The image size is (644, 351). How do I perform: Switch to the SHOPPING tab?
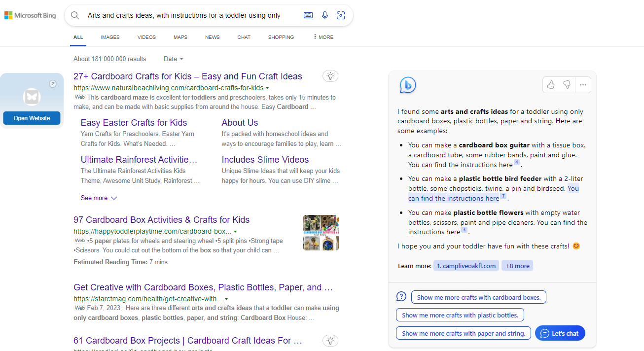click(x=281, y=37)
